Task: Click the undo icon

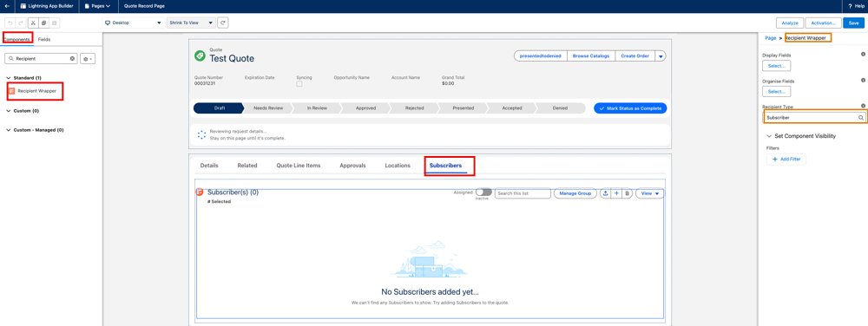Action: tap(10, 23)
